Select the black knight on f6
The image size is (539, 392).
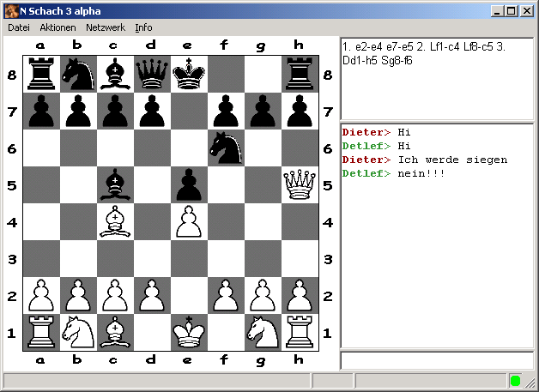coord(226,148)
